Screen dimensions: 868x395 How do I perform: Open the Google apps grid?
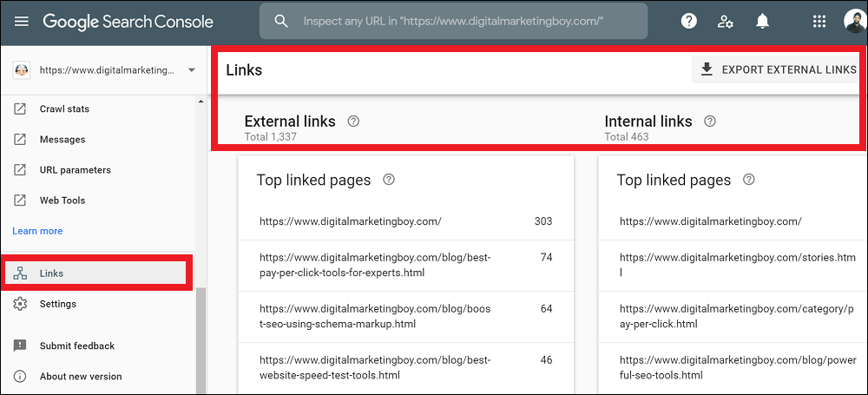coord(819,22)
